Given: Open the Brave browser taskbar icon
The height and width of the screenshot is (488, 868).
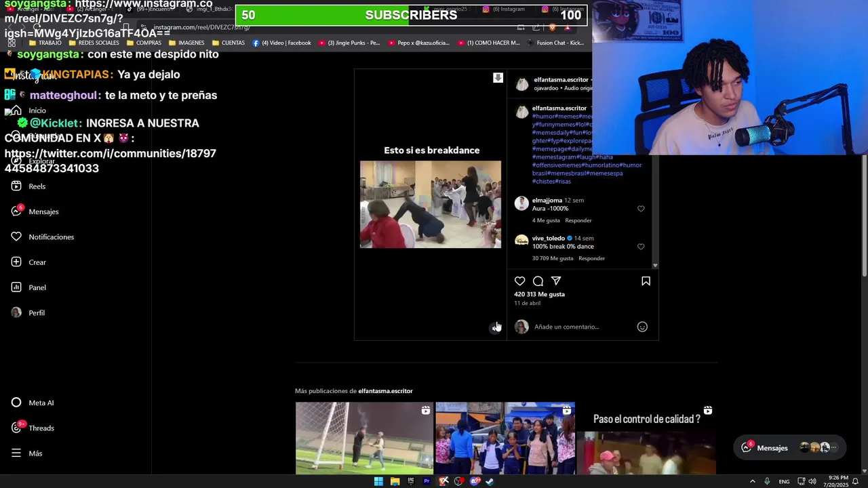Looking at the screenshot, I should [443, 481].
